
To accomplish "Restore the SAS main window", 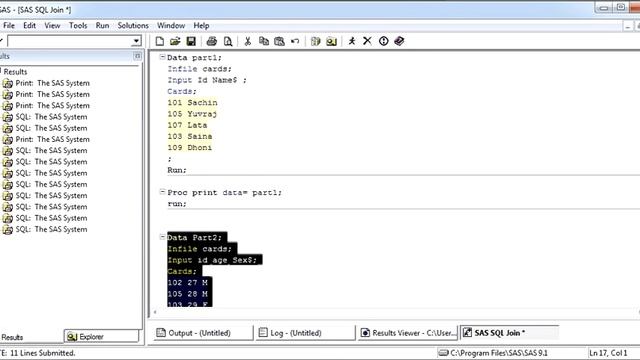I will pyautogui.click(x=620, y=7).
